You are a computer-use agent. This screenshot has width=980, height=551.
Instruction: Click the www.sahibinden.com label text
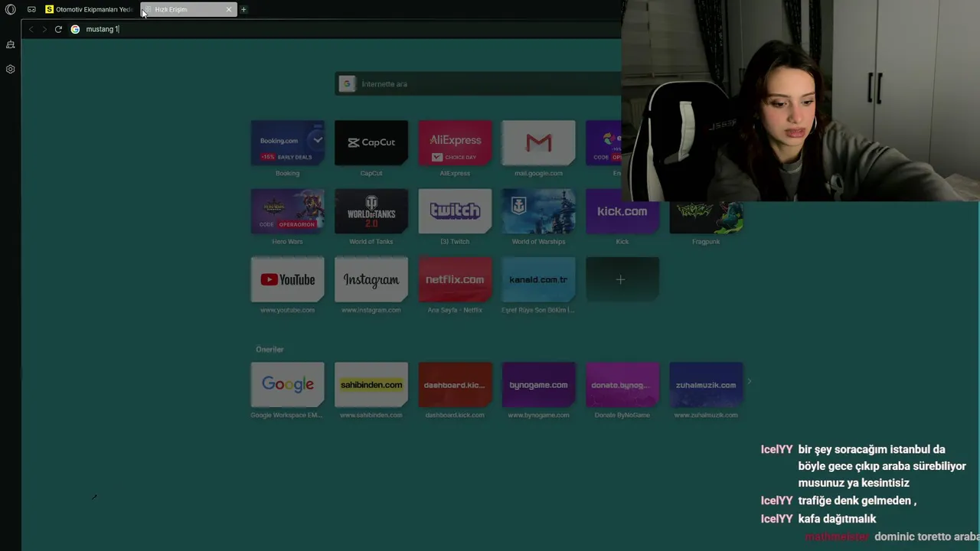coord(371,415)
